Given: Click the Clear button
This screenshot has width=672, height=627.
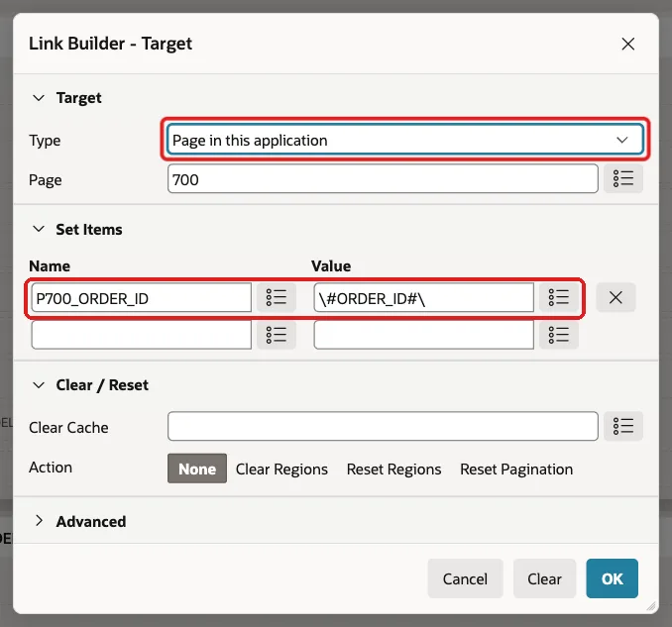Looking at the screenshot, I should tap(544, 578).
